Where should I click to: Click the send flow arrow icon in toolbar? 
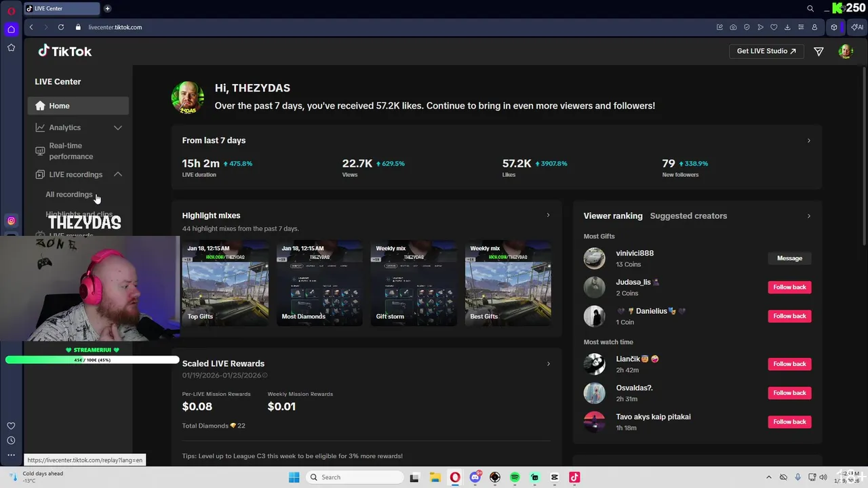click(760, 27)
